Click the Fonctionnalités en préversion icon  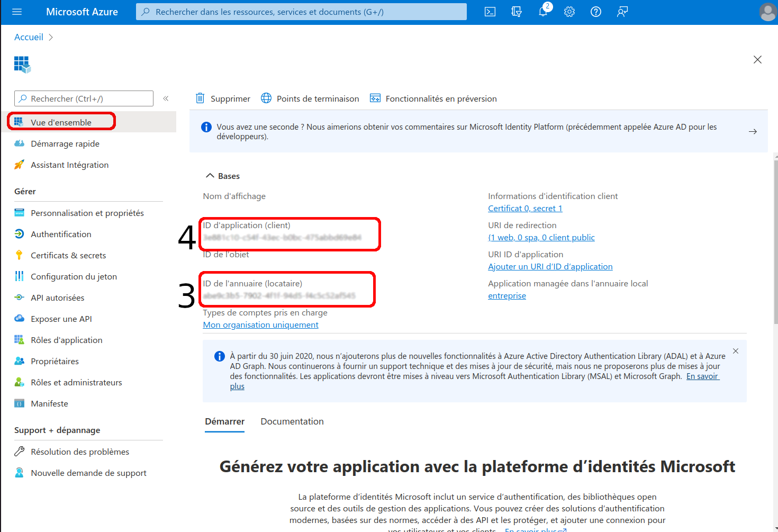pos(375,98)
